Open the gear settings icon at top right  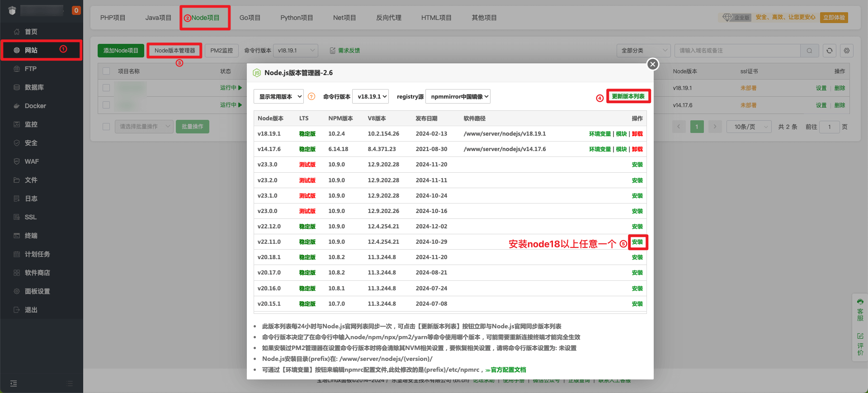point(847,51)
